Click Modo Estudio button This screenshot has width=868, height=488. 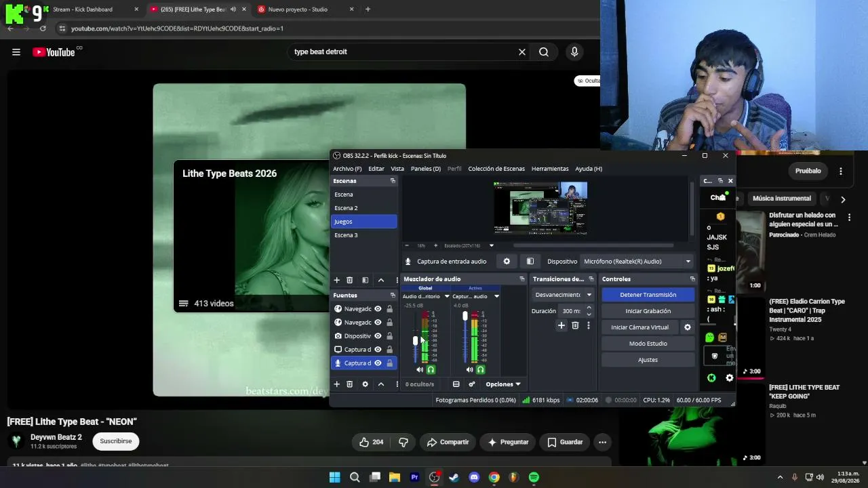(x=648, y=344)
